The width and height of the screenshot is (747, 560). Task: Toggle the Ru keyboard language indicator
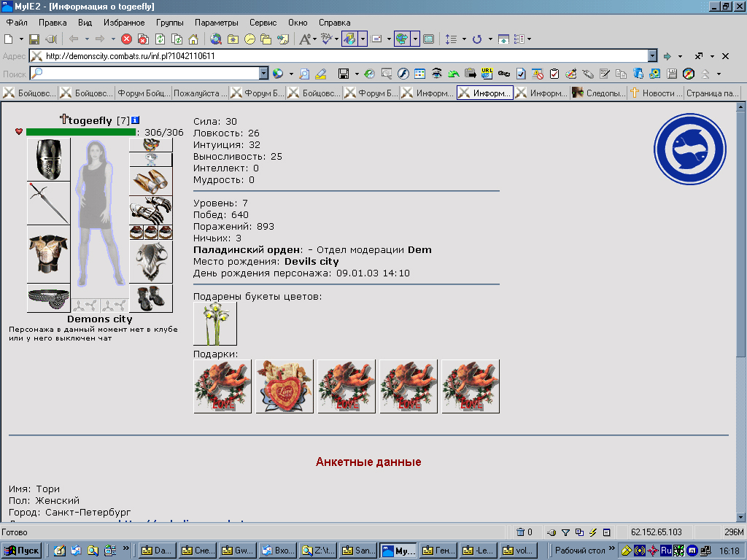pos(666,551)
